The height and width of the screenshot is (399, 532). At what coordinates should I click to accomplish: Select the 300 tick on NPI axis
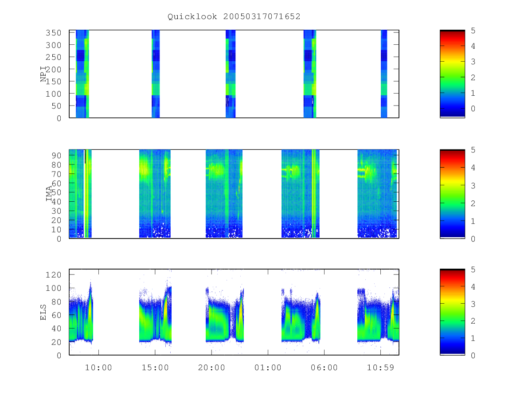pos(55,45)
